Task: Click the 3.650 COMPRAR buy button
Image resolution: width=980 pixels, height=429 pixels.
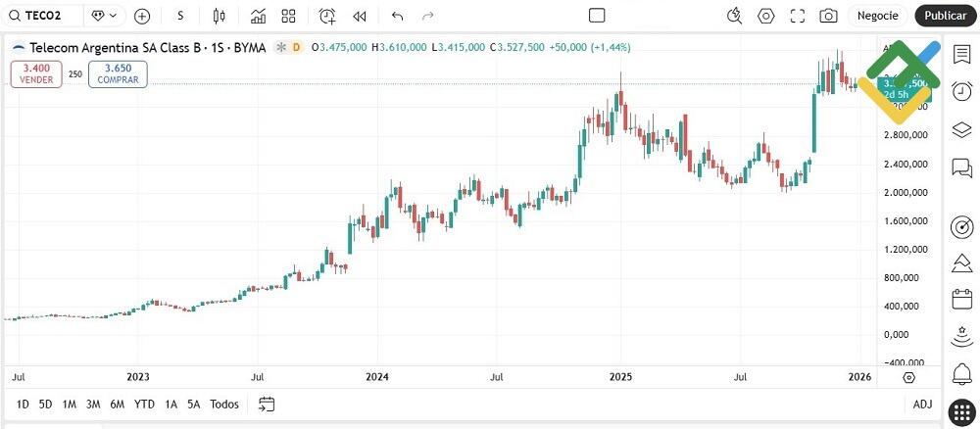Action: click(x=118, y=73)
